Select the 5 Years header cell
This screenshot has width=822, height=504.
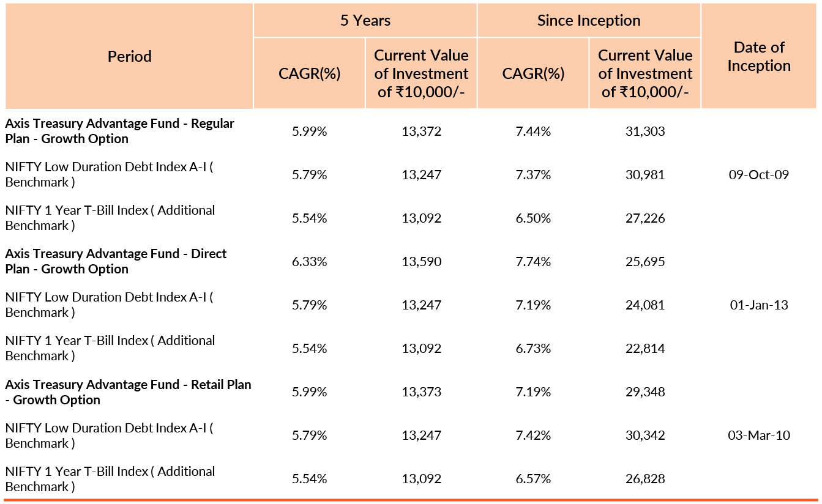365,20
